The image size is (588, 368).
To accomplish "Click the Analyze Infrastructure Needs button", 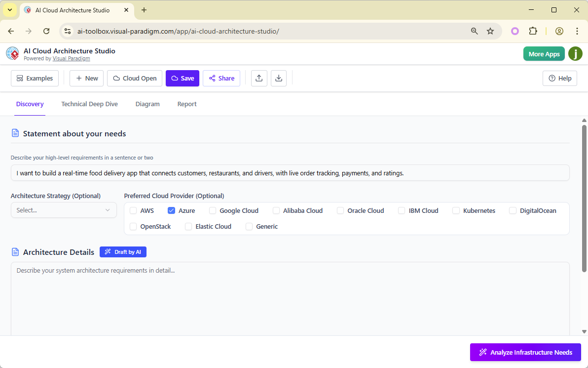I will pos(525,352).
